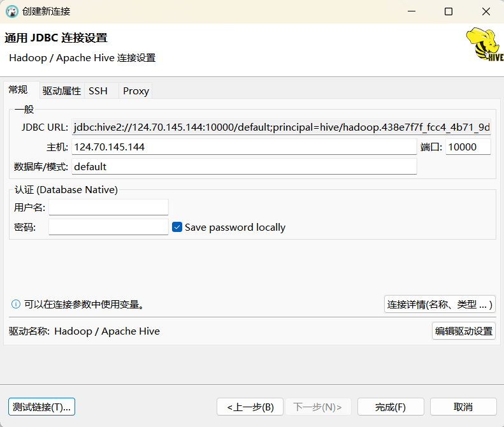
Task: Click the <上一步(B) back button
Action: [250, 407]
